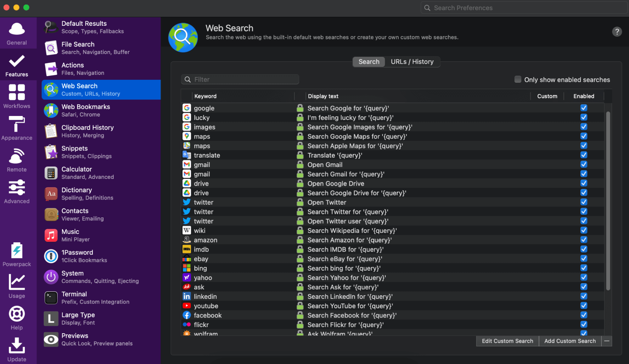The image size is (629, 364).
Task: Open the Workflows section icon
Action: click(x=17, y=96)
